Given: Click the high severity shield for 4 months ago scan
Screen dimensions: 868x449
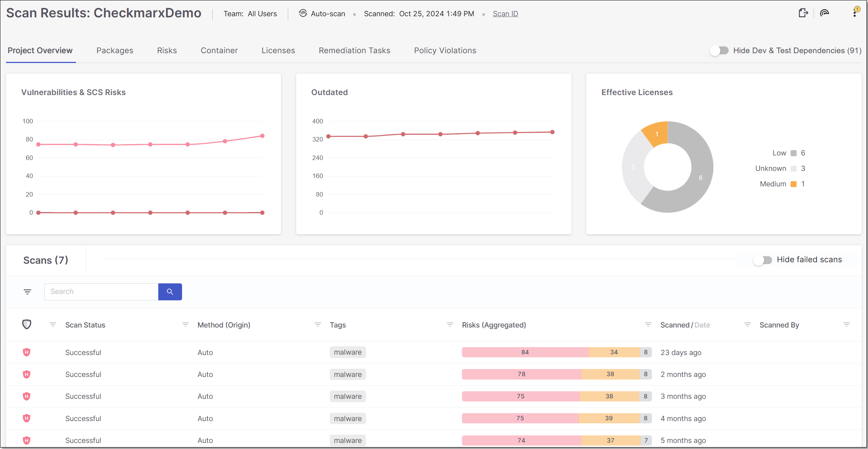Looking at the screenshot, I should (x=26, y=418).
